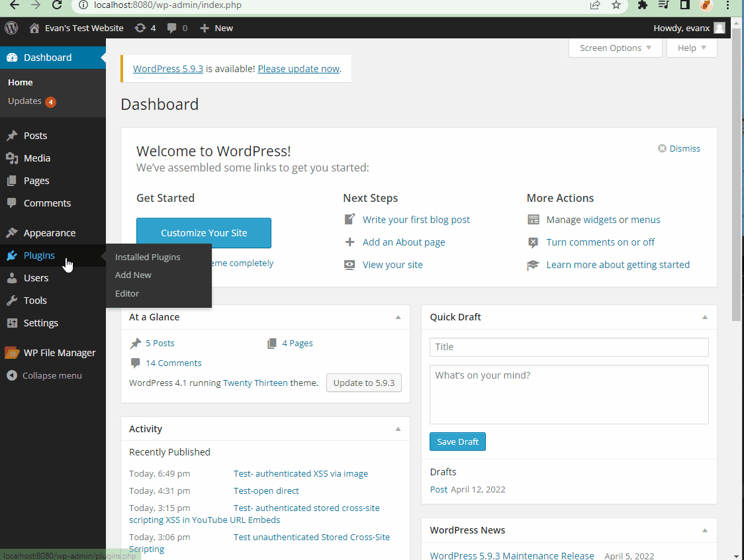Open the 14 Comments link
The height and width of the screenshot is (560, 744).
click(x=173, y=363)
